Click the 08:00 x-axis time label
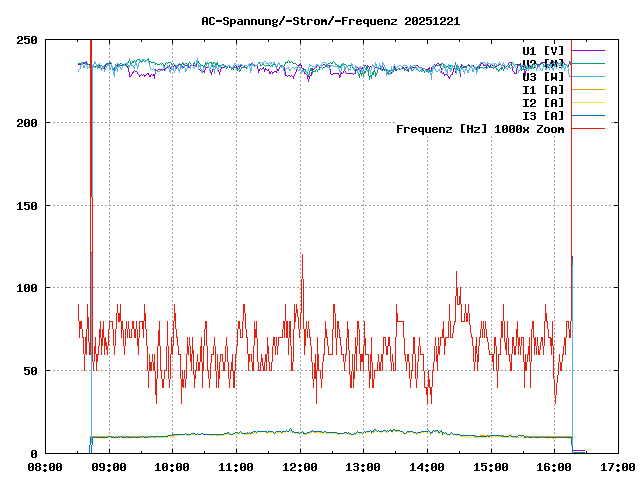The height and width of the screenshot is (480, 640). pyautogui.click(x=45, y=466)
